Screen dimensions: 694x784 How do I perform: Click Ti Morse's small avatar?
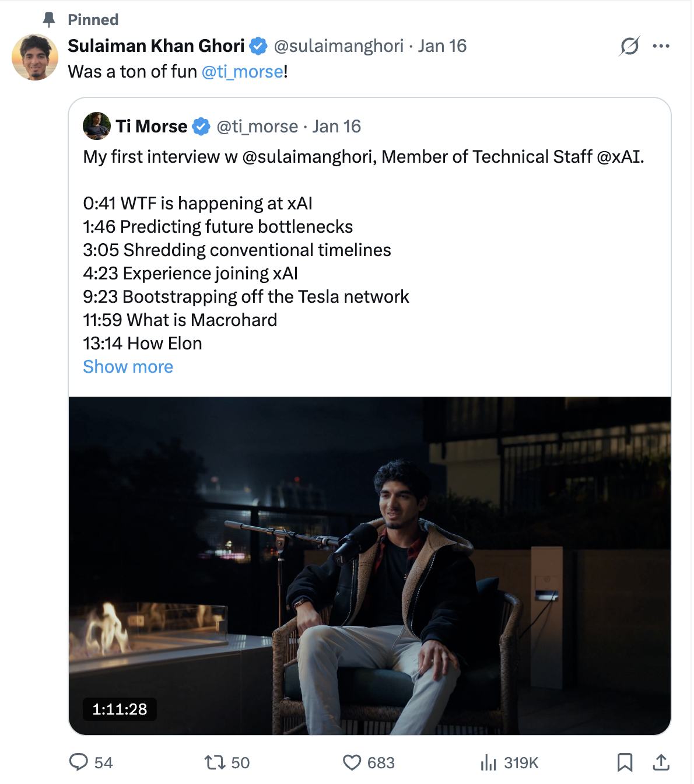(97, 126)
